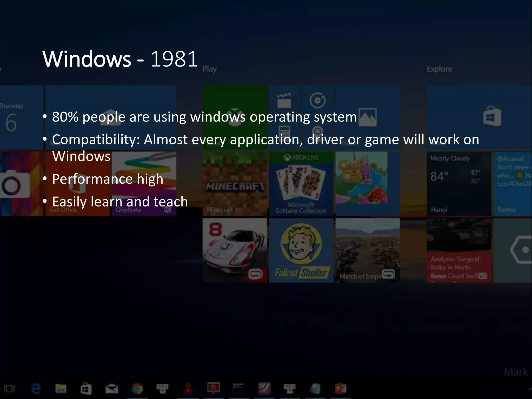Open Microsoft Solitaire Collection tile
The width and height of the screenshot is (532, 399).
[301, 184]
